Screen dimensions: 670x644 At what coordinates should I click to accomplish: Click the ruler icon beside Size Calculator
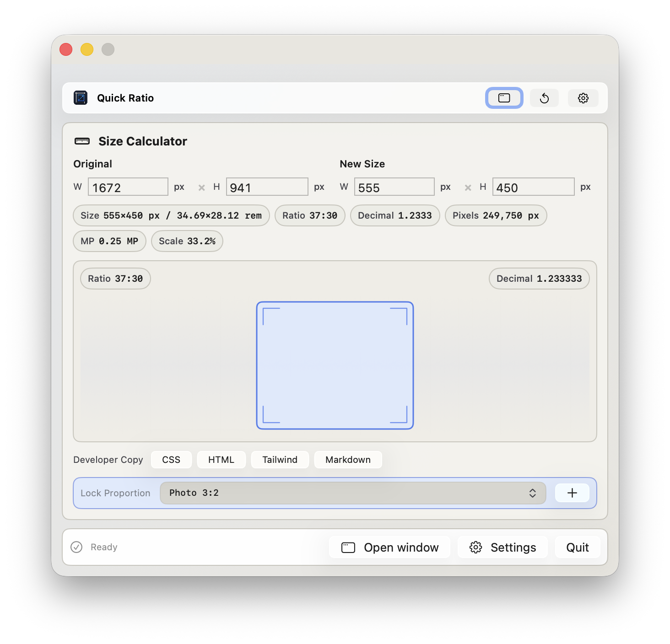(x=82, y=141)
